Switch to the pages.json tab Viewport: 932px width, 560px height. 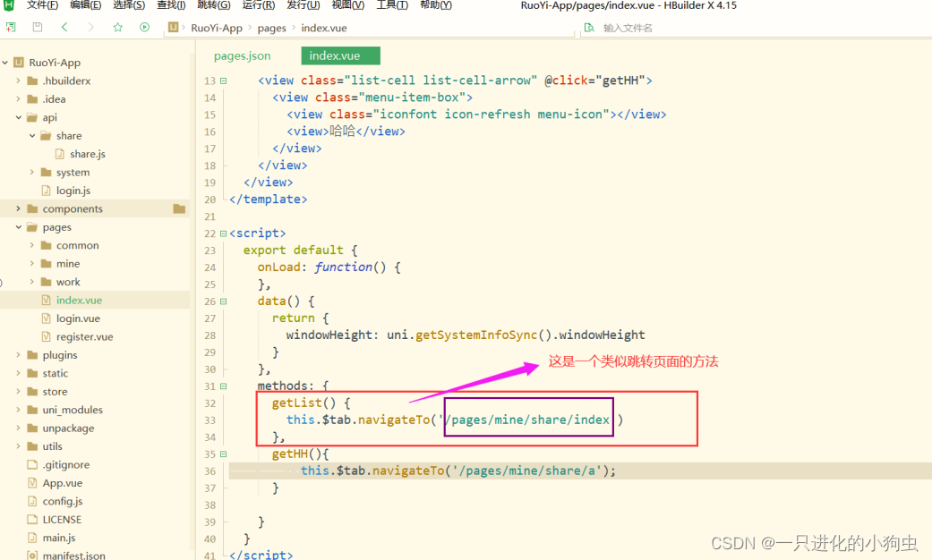pyautogui.click(x=242, y=55)
